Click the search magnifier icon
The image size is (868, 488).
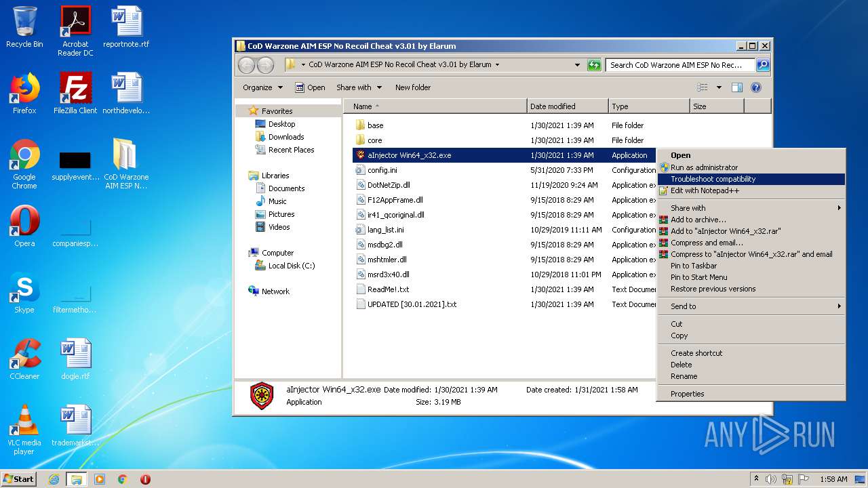[763, 65]
